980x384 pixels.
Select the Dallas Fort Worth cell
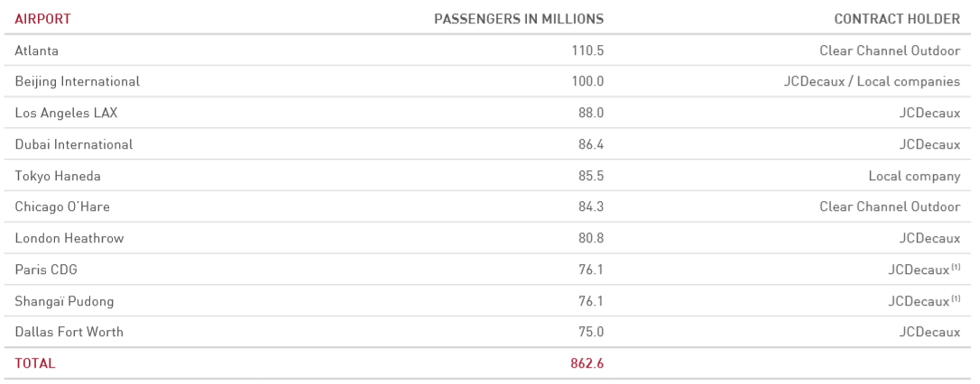69,333
